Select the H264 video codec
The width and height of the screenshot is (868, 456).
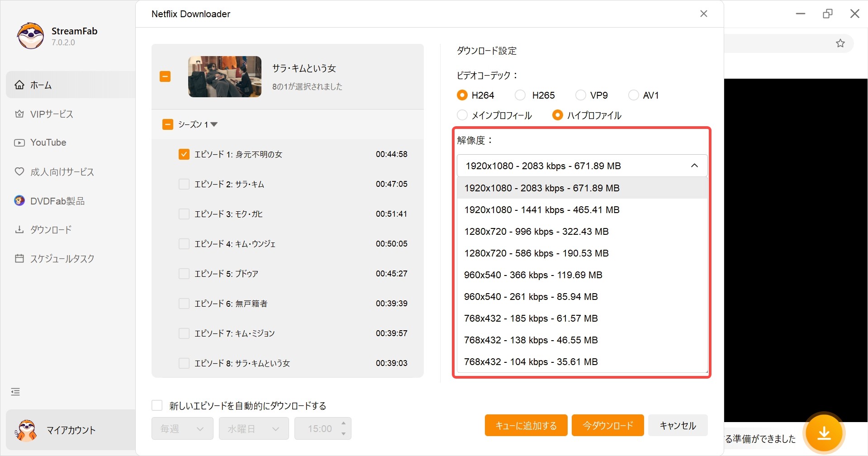point(462,95)
